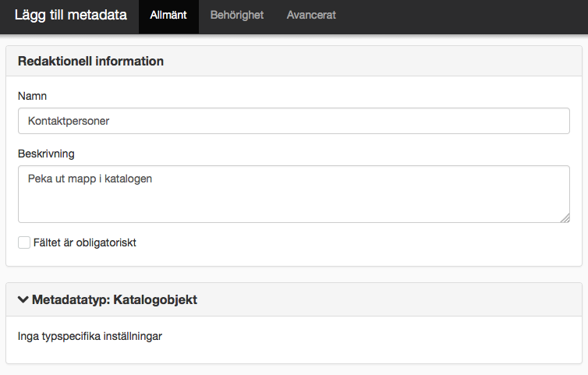Click blank space below description text in textarea
The width and height of the screenshot is (588, 375).
tap(294, 204)
